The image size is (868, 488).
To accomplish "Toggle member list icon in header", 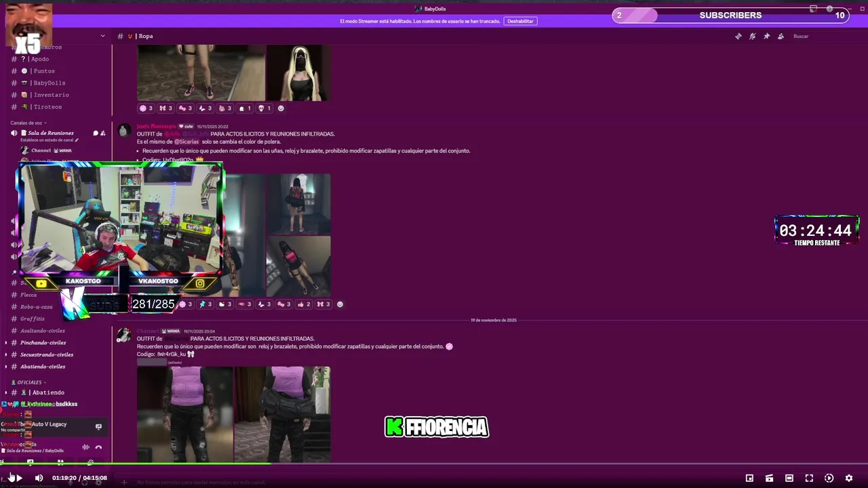I will [x=781, y=36].
